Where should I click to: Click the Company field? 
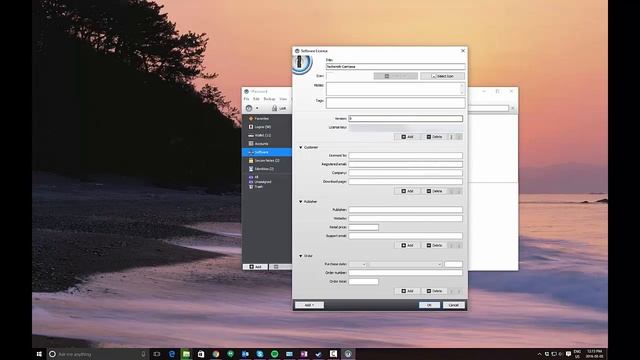(405, 173)
